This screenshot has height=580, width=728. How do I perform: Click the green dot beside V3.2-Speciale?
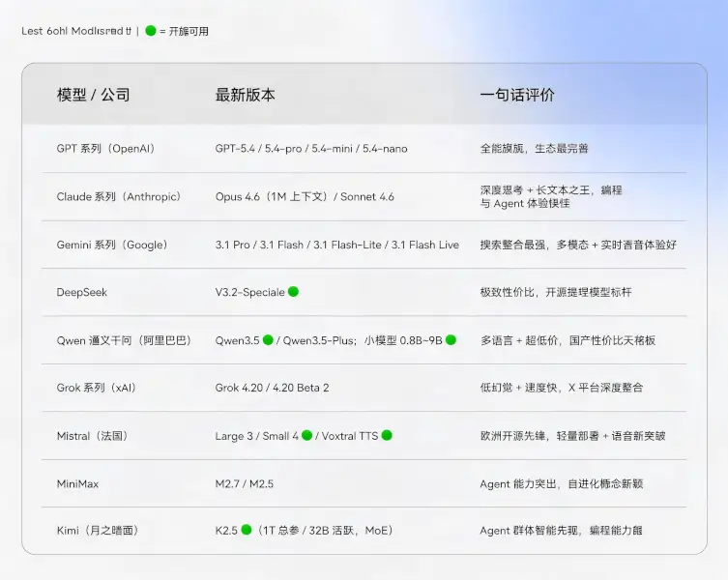pos(293,292)
